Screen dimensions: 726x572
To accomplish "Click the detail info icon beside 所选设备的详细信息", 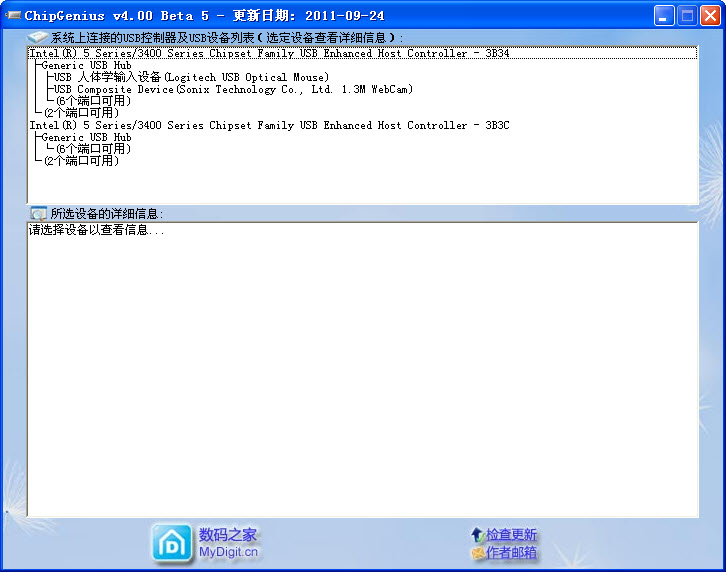I will point(38,213).
